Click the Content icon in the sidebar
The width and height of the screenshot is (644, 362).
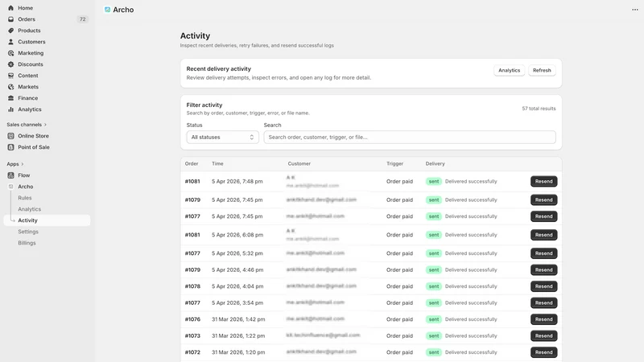point(10,76)
